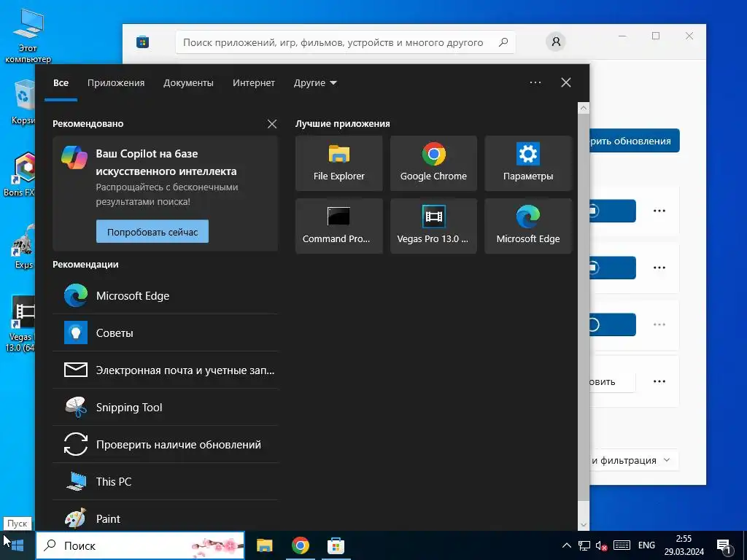Switch to the Приложения search tab
747x560 pixels.
[116, 83]
